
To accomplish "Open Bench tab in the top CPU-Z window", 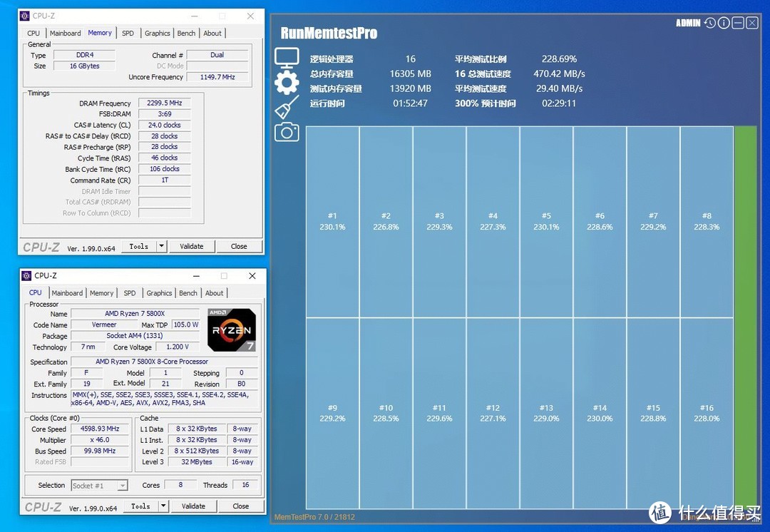I will click(186, 33).
